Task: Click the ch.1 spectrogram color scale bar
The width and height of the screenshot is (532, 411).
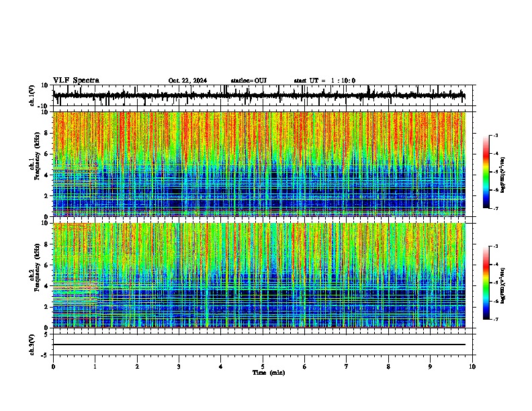Action: [486, 172]
